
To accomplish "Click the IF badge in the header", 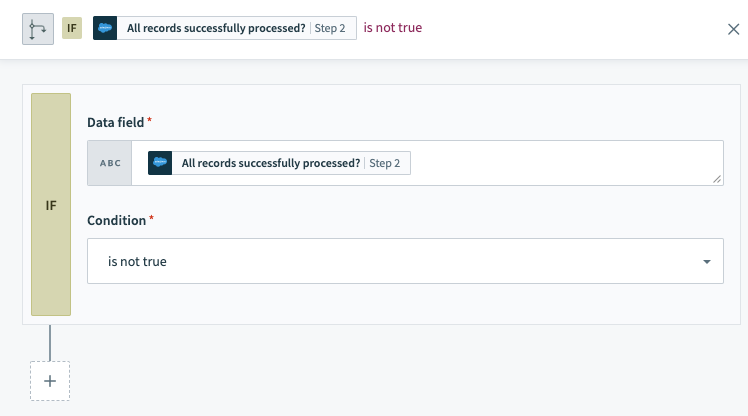I will (72, 28).
